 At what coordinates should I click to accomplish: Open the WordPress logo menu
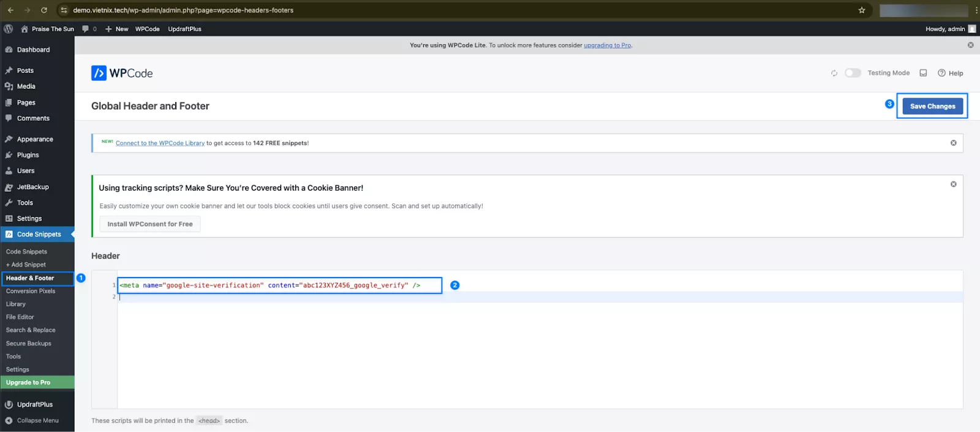(9, 29)
